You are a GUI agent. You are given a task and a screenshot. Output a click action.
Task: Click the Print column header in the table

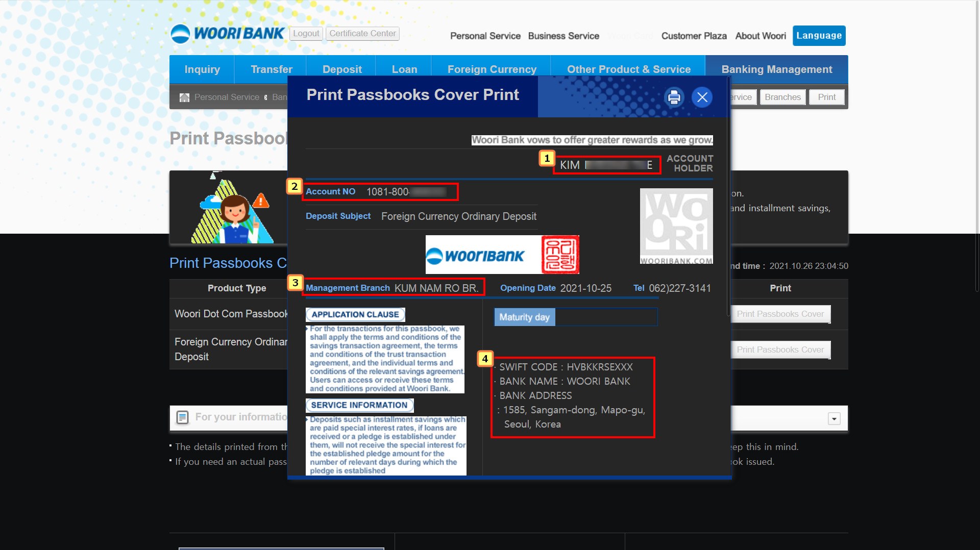click(780, 288)
